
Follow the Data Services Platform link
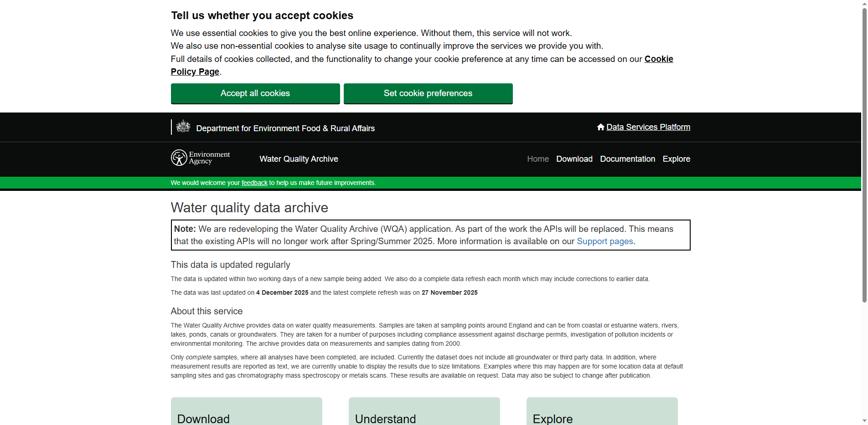(x=648, y=127)
